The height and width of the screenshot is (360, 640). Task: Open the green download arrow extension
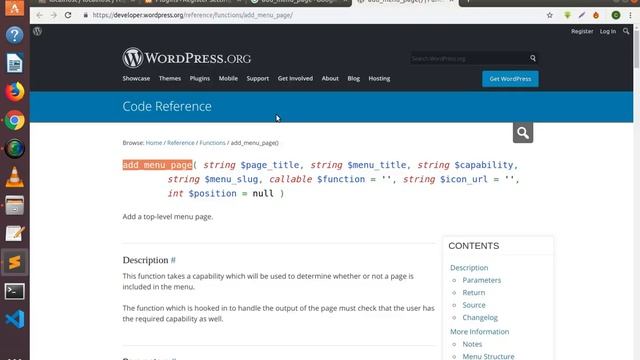point(567,15)
